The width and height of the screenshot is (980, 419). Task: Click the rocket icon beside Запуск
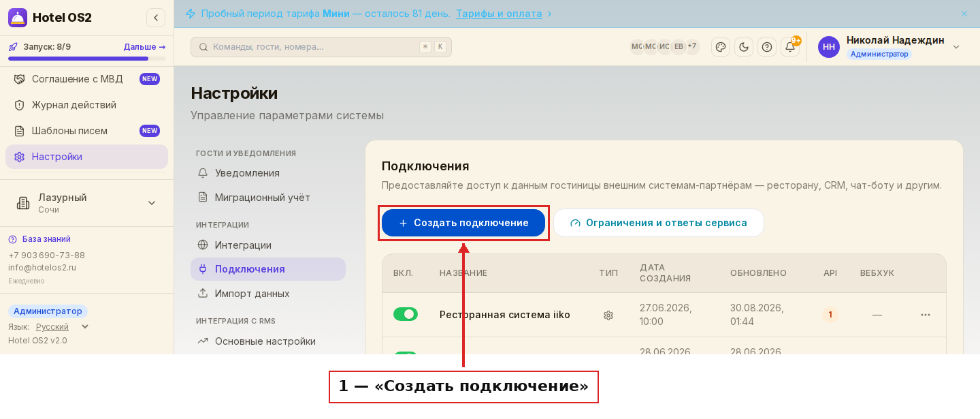click(x=13, y=47)
